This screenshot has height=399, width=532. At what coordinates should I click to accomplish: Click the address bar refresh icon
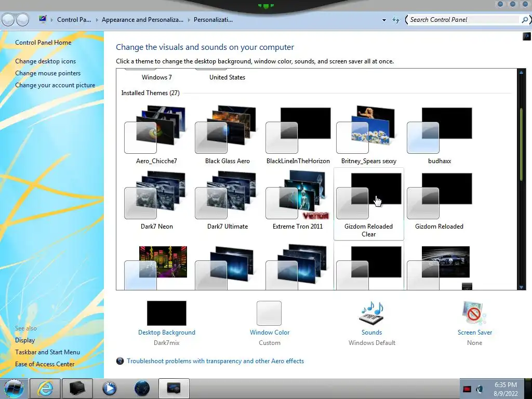point(395,20)
